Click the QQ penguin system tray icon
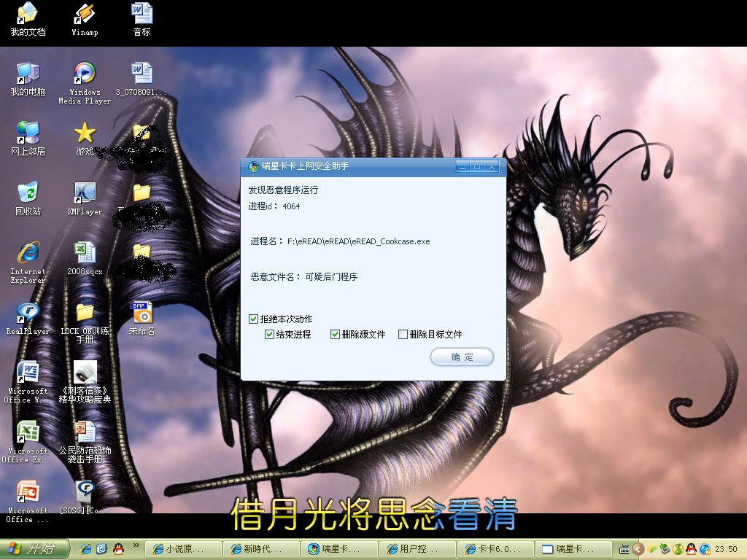This screenshot has width=747, height=560. pos(692,549)
